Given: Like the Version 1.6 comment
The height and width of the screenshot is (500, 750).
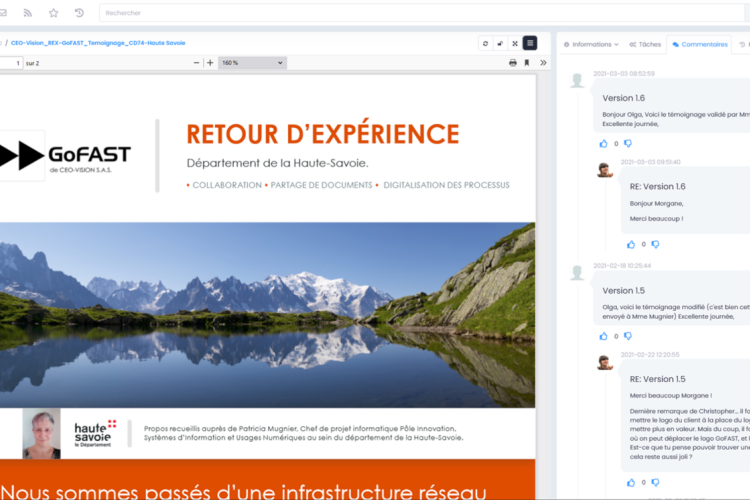Looking at the screenshot, I should click(x=603, y=143).
